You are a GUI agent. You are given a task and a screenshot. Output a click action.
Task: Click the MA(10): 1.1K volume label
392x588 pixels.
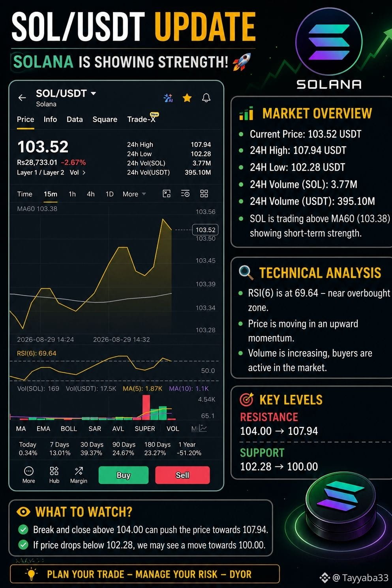click(189, 389)
